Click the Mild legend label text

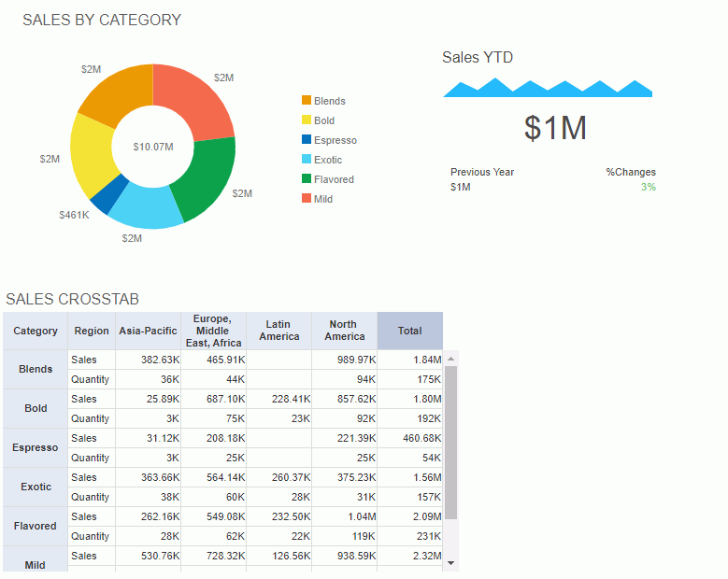pos(323,199)
